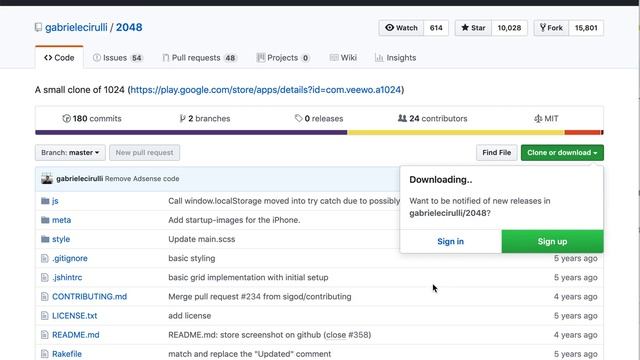Open the README.md file
This screenshot has height=360, width=640.
[x=76, y=335]
